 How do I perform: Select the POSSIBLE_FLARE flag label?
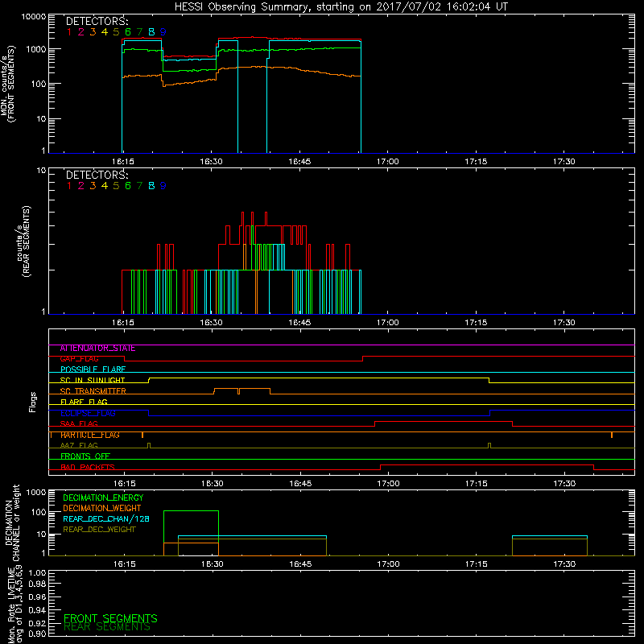(x=93, y=369)
